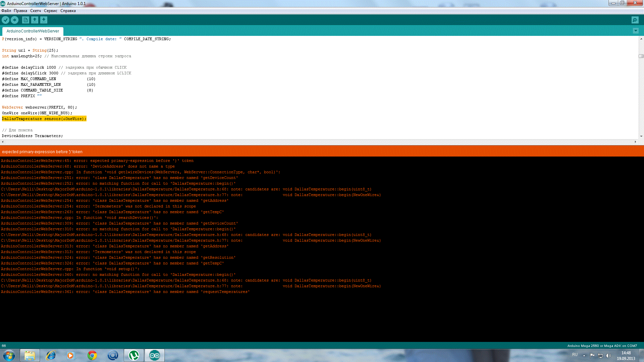Open uTorrent from the taskbar
The width and height of the screenshot is (644, 362).
pyautogui.click(x=134, y=355)
